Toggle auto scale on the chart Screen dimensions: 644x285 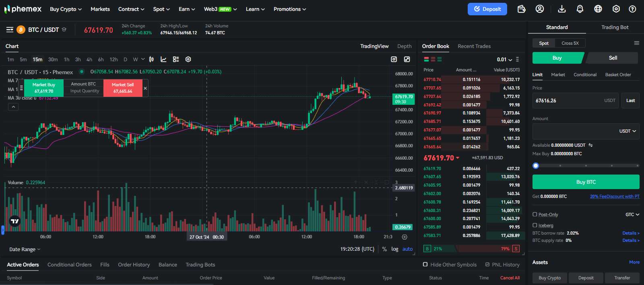pyautogui.click(x=407, y=249)
